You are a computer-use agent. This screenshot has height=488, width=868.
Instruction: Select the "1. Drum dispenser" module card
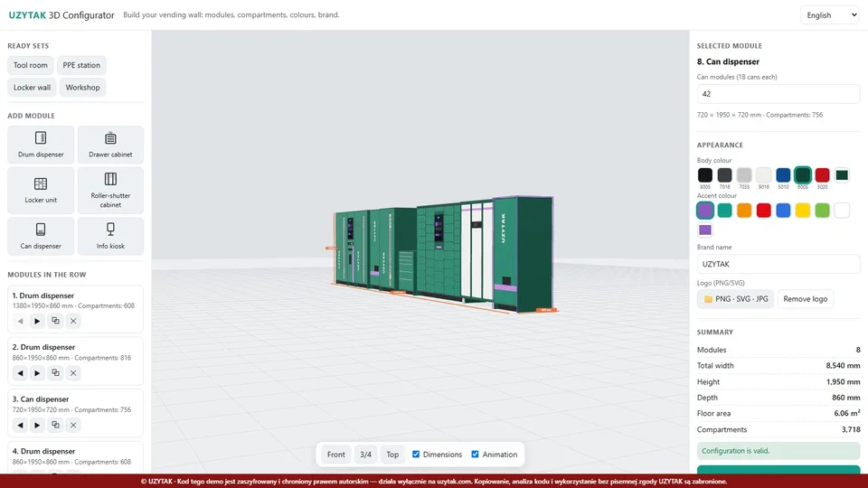click(75, 309)
